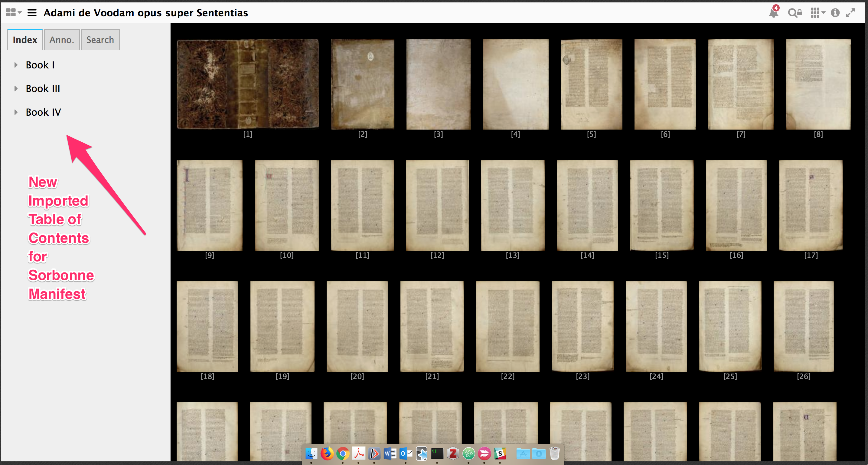This screenshot has width=868, height=465.
Task: Open the Trash in the Dock
Action: point(555,453)
